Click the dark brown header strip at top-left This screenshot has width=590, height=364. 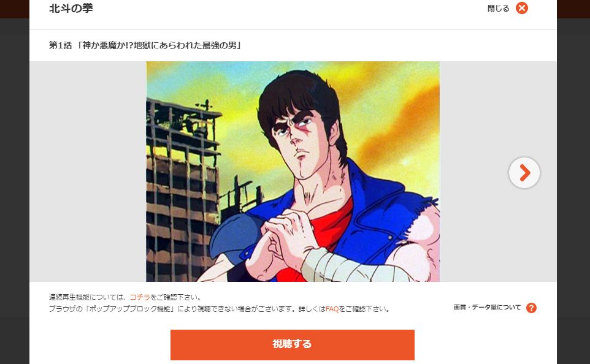(x=15, y=9)
